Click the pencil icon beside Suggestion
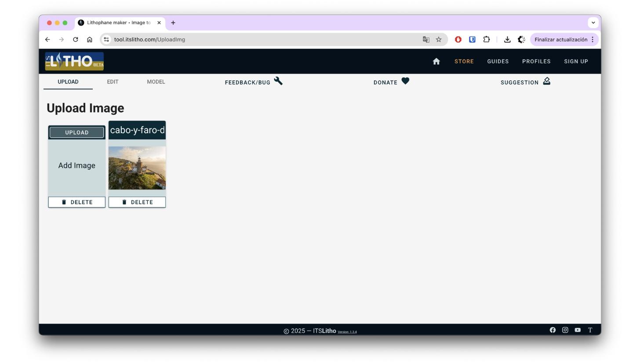 pos(546,81)
